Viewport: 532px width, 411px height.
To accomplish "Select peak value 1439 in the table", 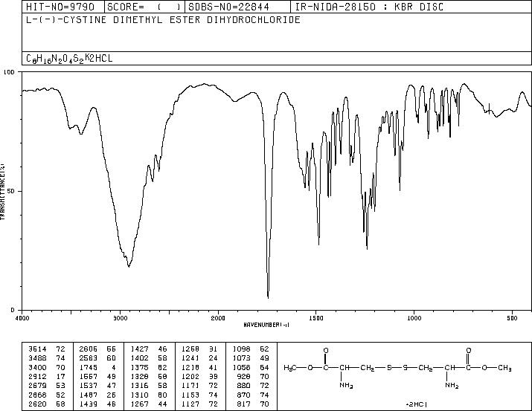I will point(89,404).
